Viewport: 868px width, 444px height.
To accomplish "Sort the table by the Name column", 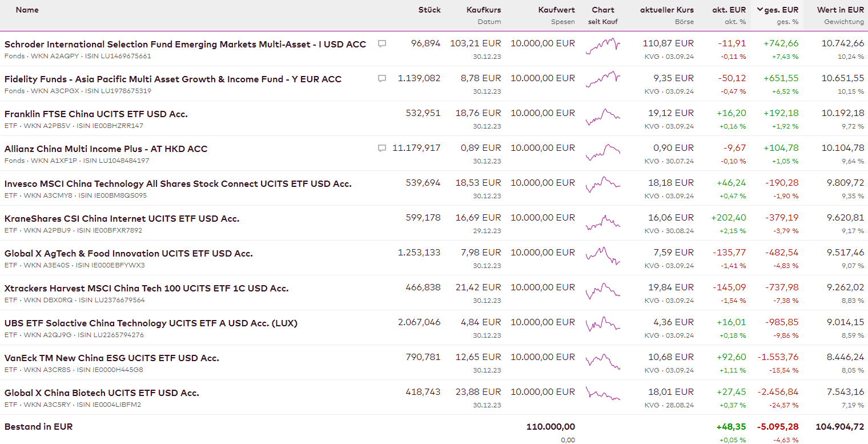I will point(27,10).
